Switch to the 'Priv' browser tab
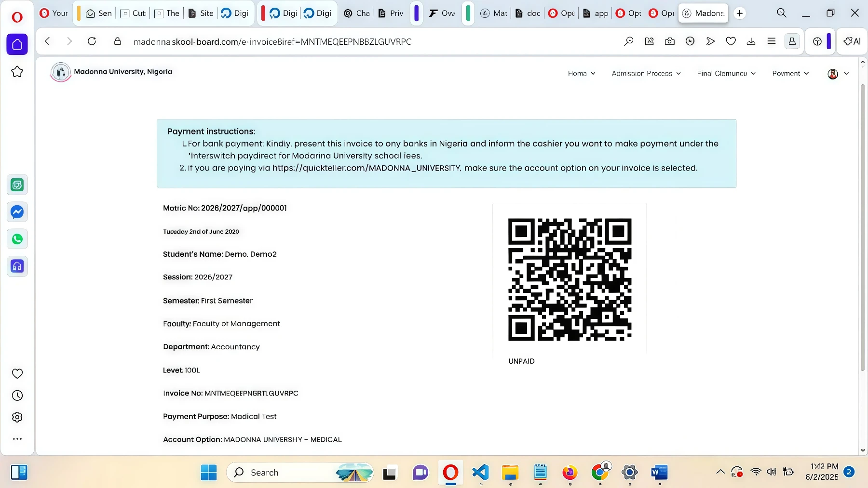 coord(391,13)
